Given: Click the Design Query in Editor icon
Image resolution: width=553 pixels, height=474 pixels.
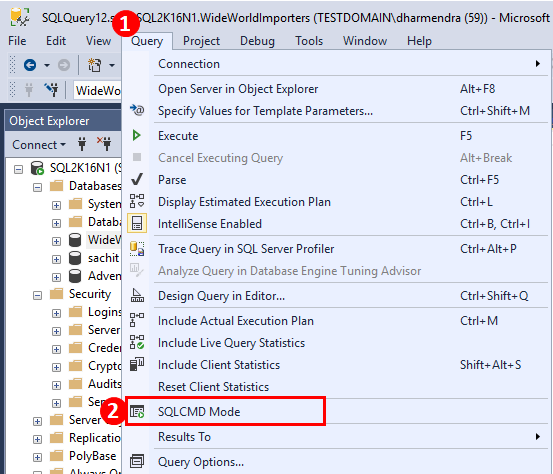Looking at the screenshot, I should (137, 296).
